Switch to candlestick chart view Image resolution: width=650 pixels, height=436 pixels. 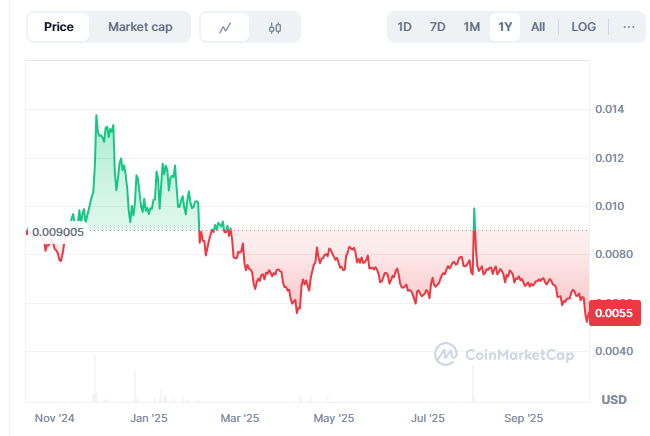tap(275, 27)
